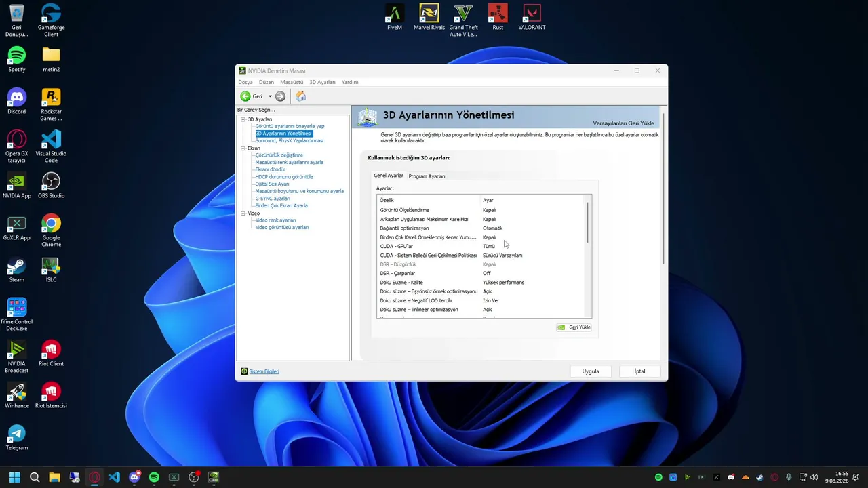Select the NVIDIA App desktop icon
The width and height of the screenshot is (868, 488).
tap(17, 186)
